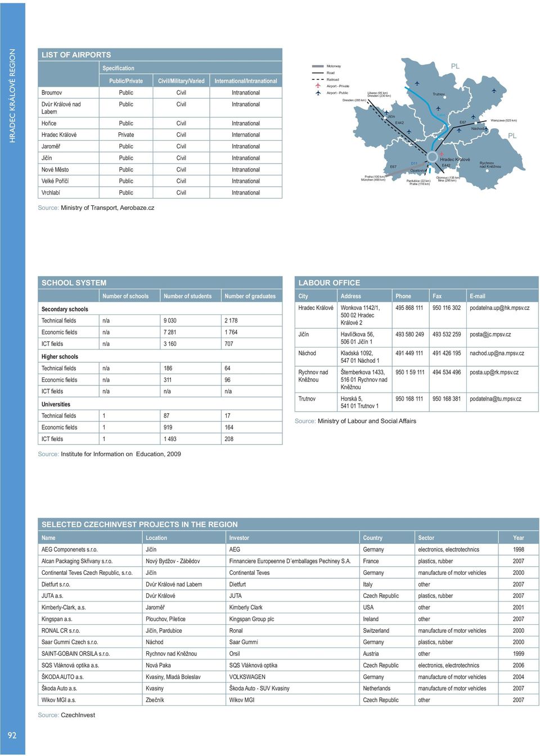Select the Nové Město airport name
The height and width of the screenshot is (756, 540).
pyautogui.click(x=55, y=170)
